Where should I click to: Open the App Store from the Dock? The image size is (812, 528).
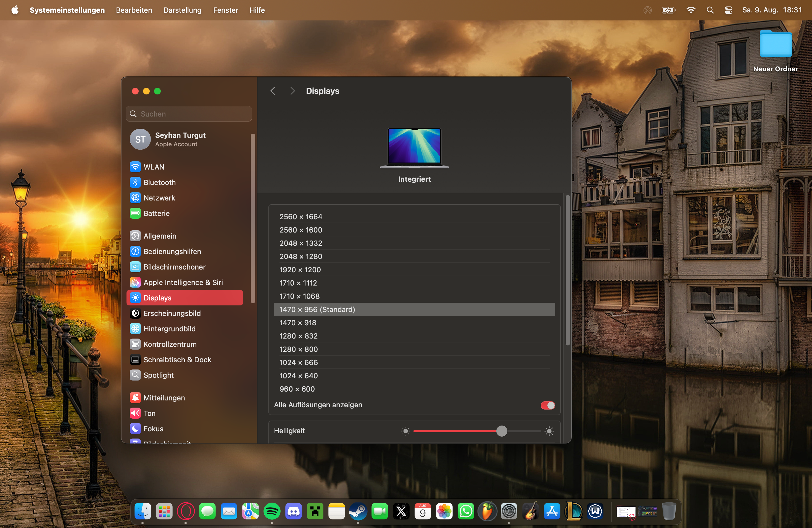pos(552,511)
